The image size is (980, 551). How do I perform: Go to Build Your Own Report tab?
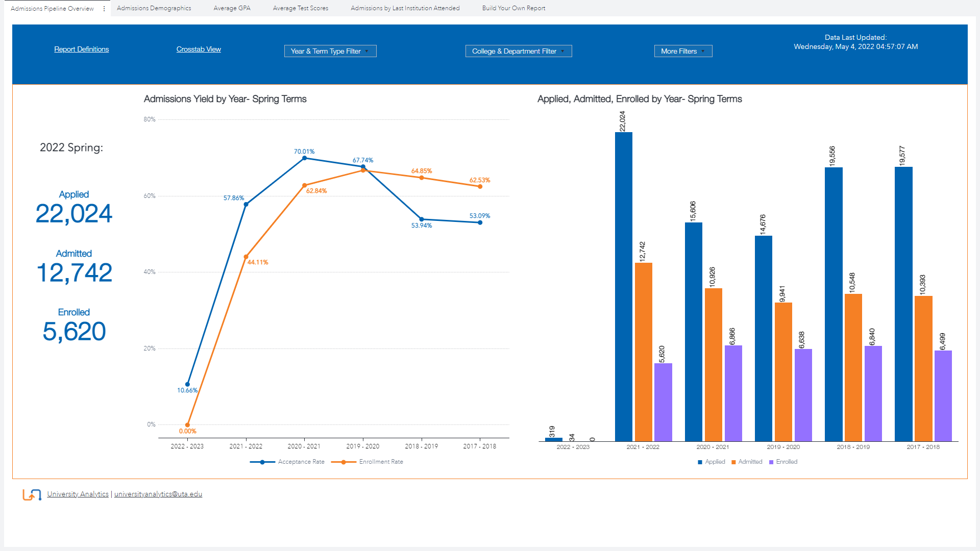[x=513, y=8]
